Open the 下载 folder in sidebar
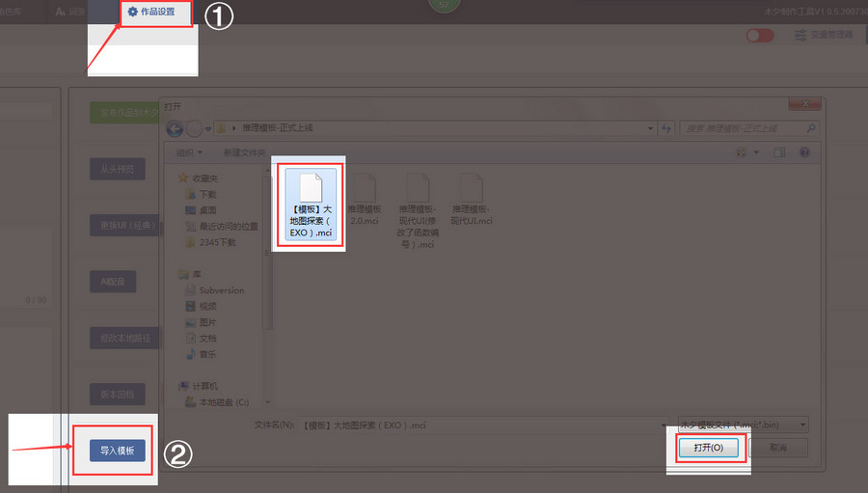The image size is (868, 493). [207, 194]
